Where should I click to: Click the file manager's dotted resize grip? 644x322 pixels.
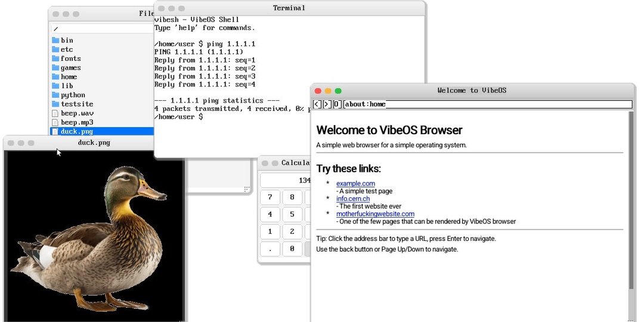click(x=246, y=189)
